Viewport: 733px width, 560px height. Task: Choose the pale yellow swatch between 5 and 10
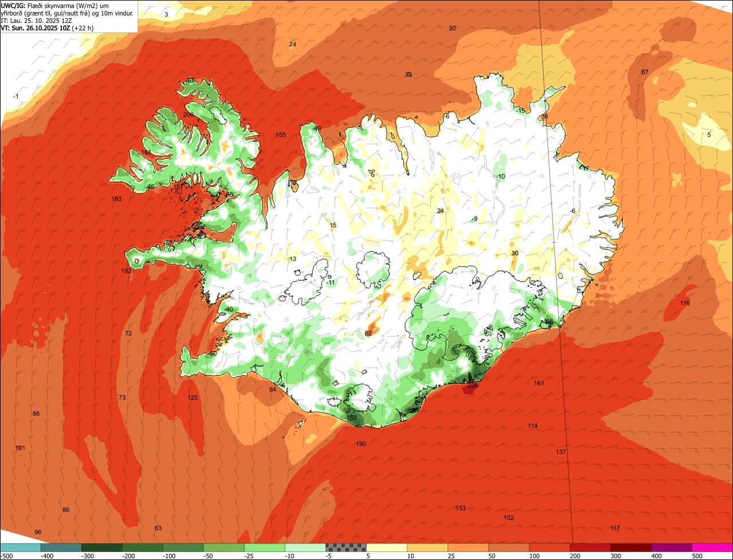(x=387, y=547)
